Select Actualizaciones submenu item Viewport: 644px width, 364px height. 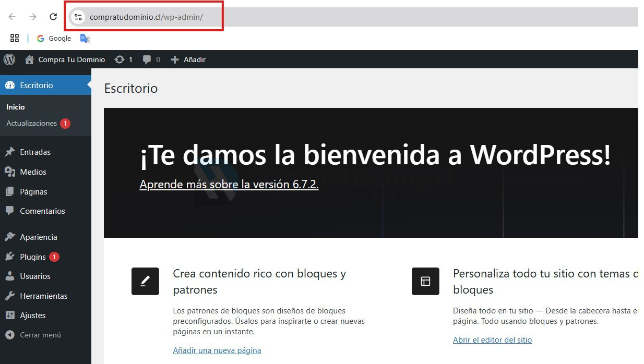[x=31, y=123]
